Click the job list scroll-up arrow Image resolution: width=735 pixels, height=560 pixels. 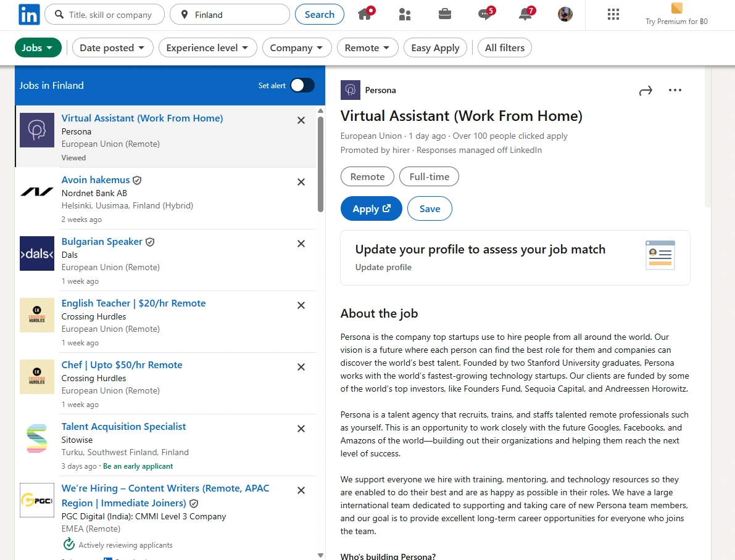[321, 111]
